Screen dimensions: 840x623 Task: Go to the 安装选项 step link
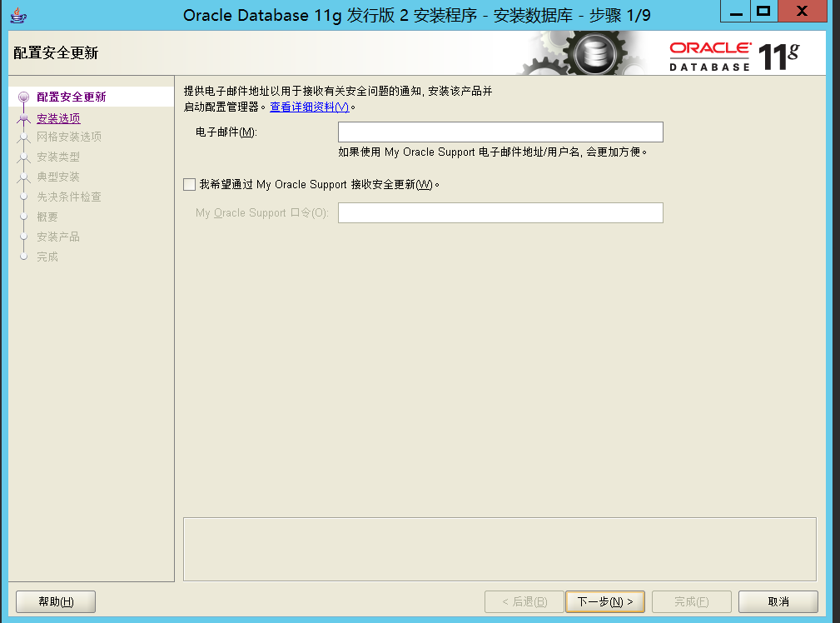coord(58,118)
